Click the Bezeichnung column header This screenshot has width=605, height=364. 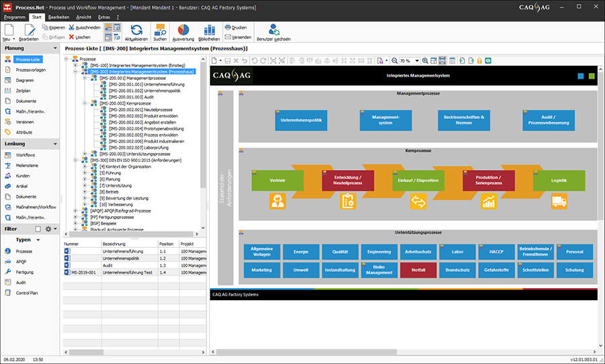click(x=129, y=244)
